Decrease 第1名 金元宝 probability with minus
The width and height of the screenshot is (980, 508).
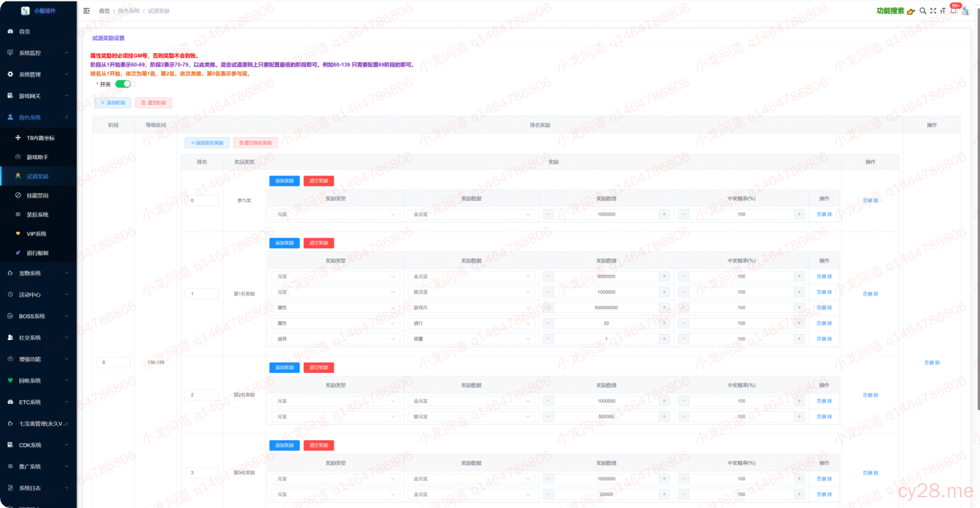pyautogui.click(x=683, y=276)
